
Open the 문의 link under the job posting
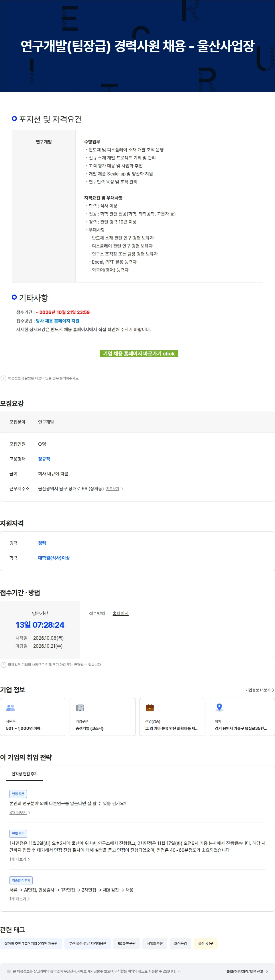tap(62, 378)
